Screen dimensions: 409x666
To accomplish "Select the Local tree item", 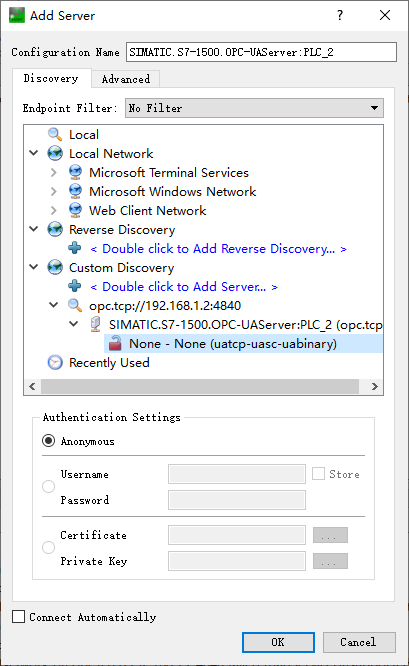I will [x=84, y=135].
